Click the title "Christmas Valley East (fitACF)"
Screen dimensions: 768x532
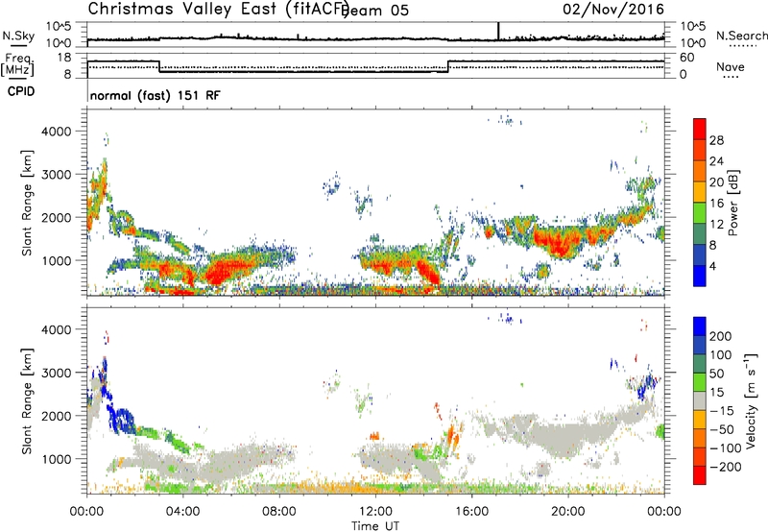click(219, 9)
